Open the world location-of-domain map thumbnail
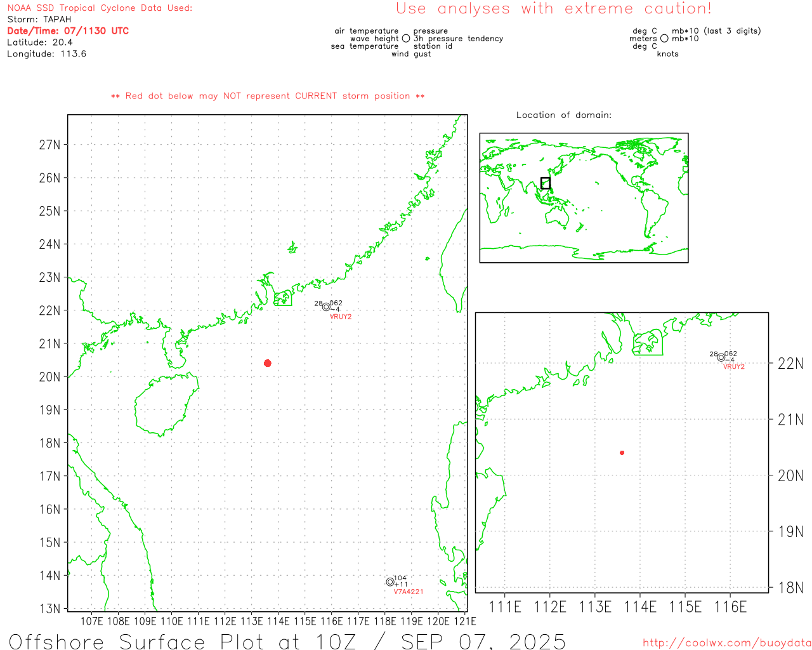This screenshot has height=650, width=812. point(584,198)
